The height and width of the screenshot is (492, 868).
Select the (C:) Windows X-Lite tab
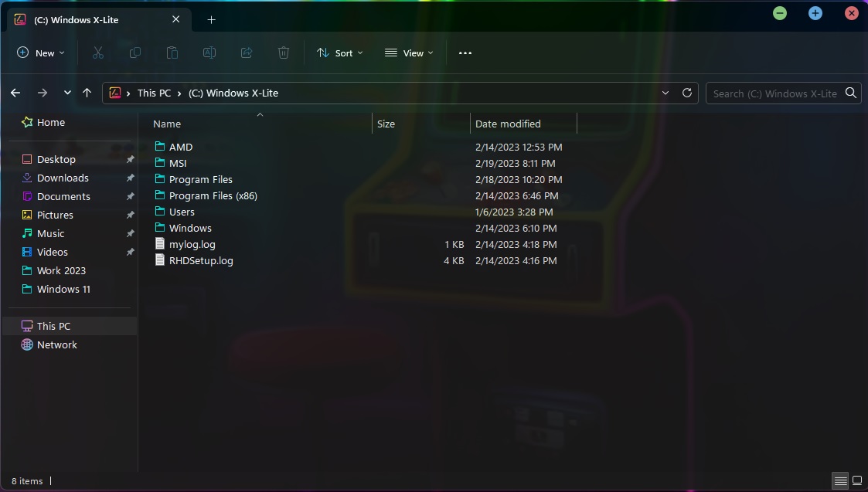[x=98, y=20]
